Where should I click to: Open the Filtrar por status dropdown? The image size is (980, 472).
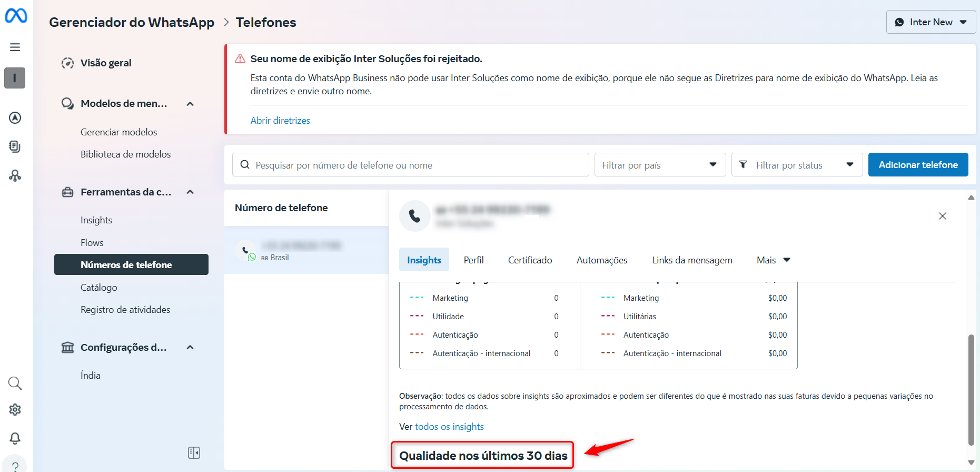(796, 165)
